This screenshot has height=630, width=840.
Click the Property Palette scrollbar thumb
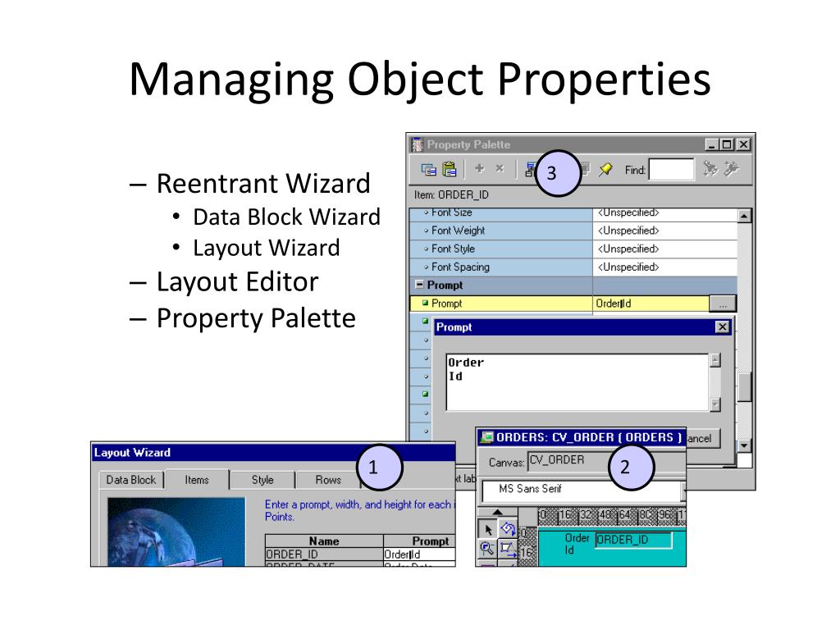(744, 387)
